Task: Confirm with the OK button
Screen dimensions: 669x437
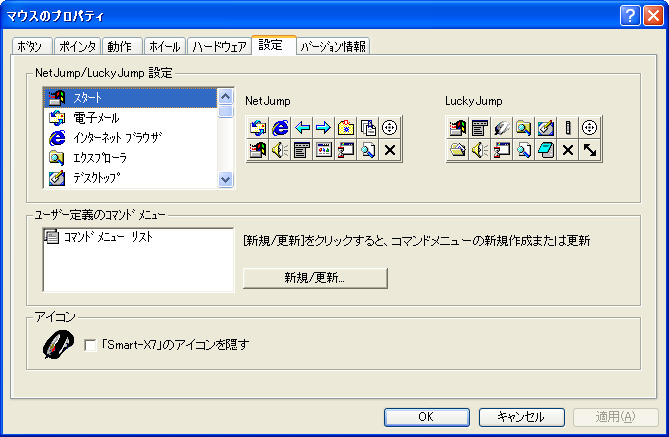Action: [x=427, y=417]
